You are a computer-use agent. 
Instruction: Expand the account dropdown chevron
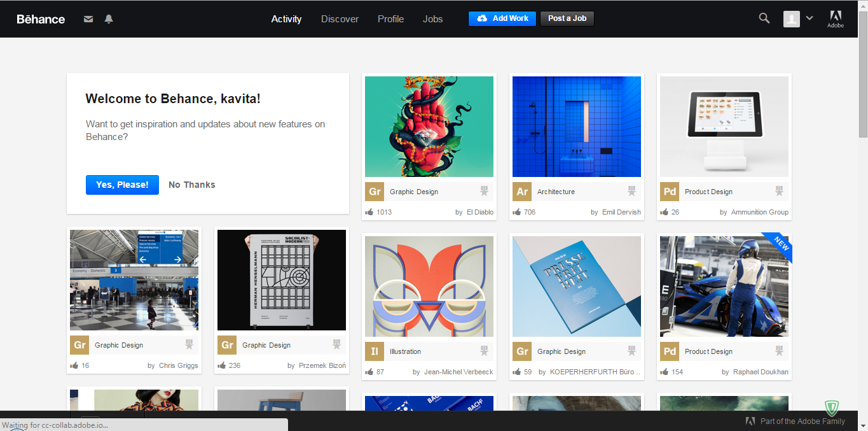(809, 18)
